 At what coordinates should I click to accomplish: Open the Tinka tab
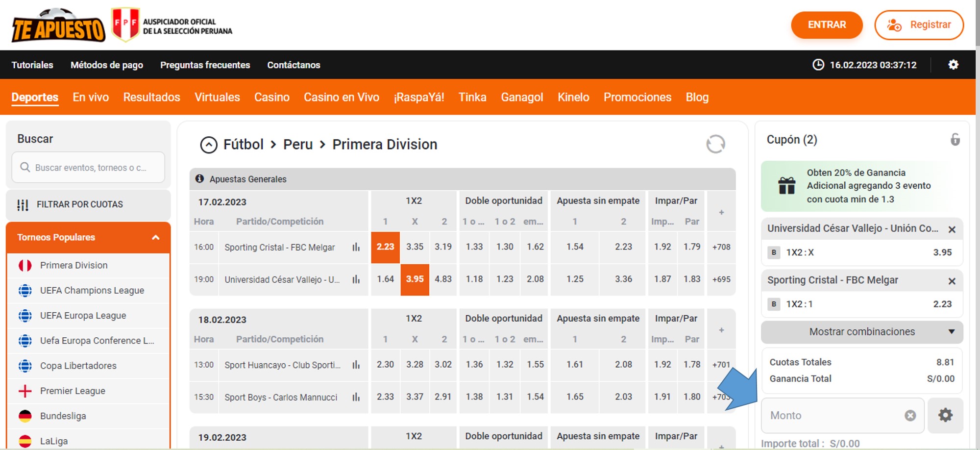coord(472,98)
